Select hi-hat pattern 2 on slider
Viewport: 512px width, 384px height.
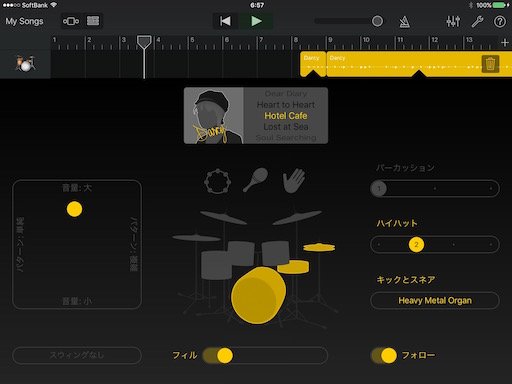tap(416, 245)
